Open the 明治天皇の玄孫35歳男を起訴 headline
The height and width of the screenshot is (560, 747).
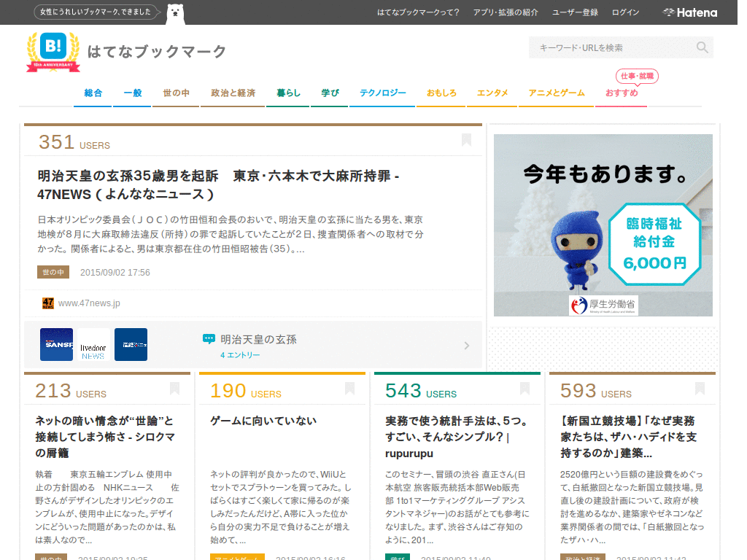[218, 184]
